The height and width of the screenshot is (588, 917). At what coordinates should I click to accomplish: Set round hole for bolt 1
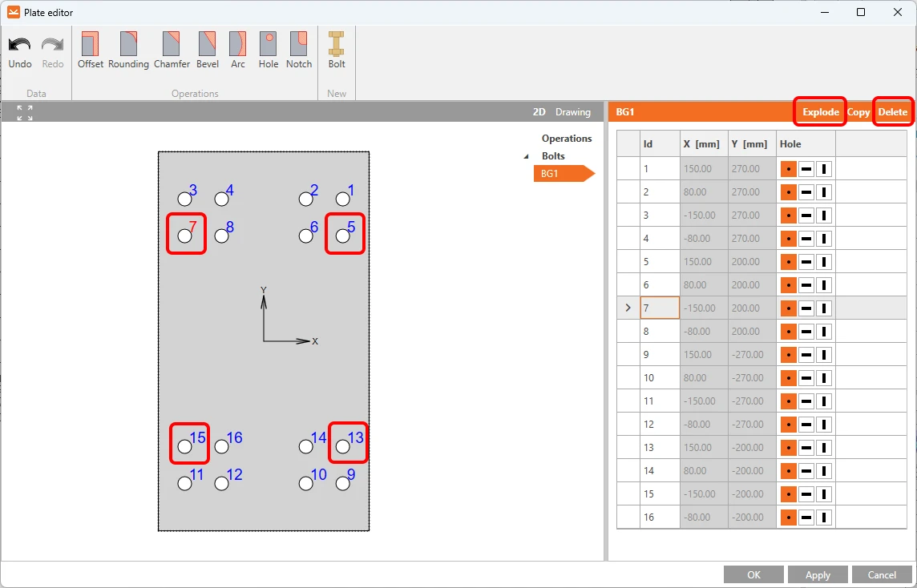(788, 169)
